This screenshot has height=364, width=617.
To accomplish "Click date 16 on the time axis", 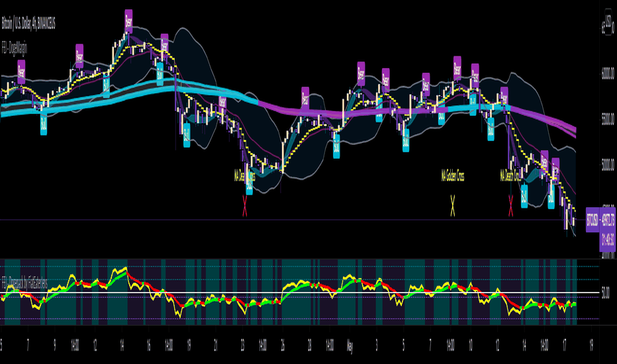I will pyautogui.click(x=149, y=345).
